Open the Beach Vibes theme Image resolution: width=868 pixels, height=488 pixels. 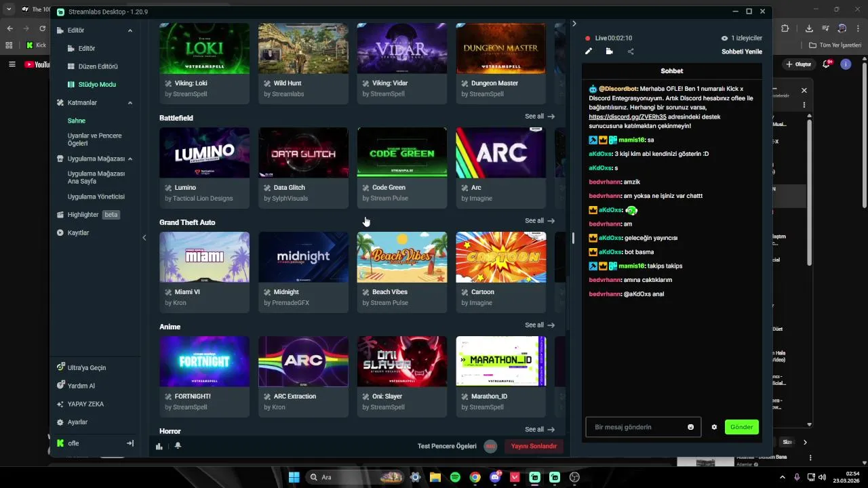(402, 272)
